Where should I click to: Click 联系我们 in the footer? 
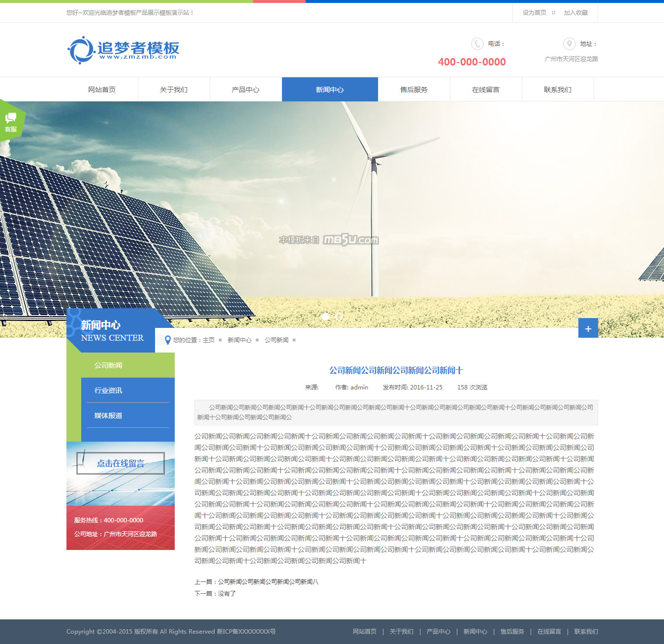[x=586, y=632]
